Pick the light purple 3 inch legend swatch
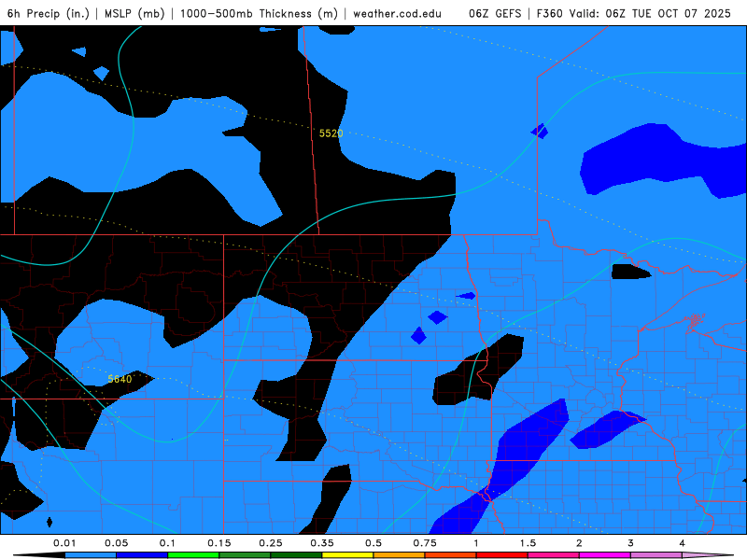This screenshot has width=747, height=560. 656,555
